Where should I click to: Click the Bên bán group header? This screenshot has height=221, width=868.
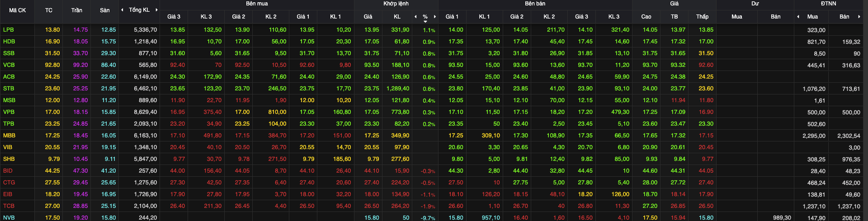(x=535, y=4)
